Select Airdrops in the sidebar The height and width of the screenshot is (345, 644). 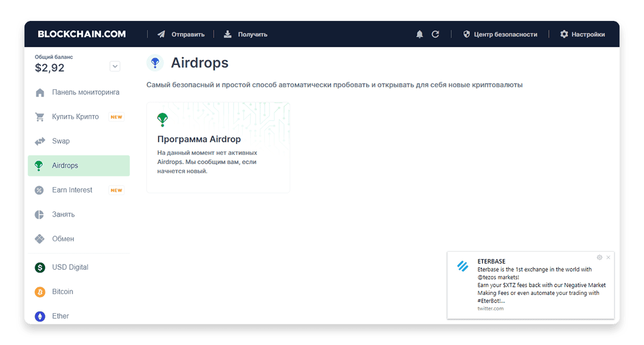coord(79,166)
